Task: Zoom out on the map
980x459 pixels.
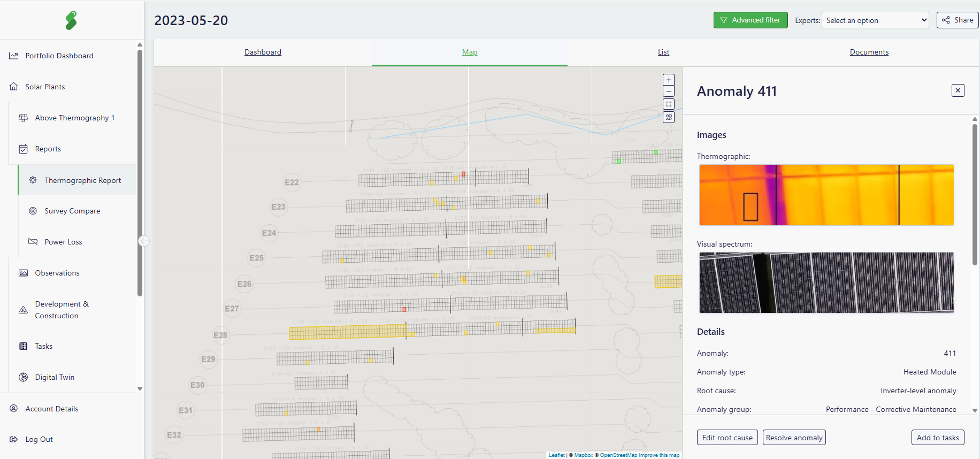Action: point(669,91)
